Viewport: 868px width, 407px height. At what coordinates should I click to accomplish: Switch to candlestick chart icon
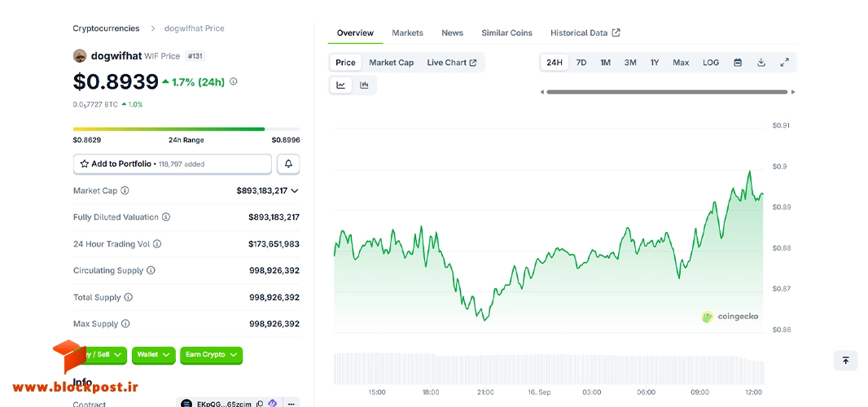[364, 85]
